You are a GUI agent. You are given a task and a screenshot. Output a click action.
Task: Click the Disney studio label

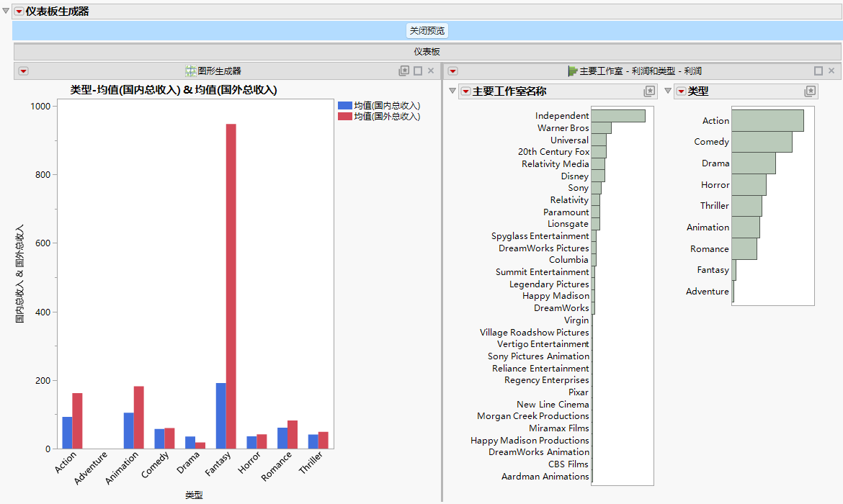point(575,176)
